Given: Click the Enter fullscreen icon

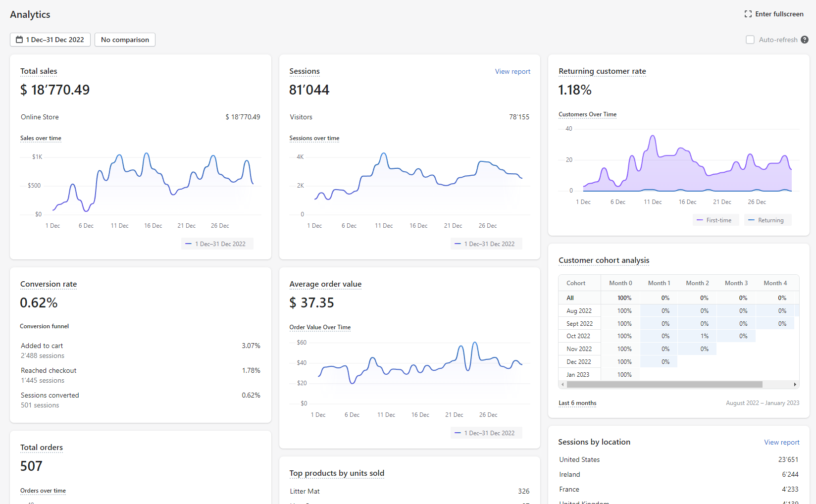Looking at the screenshot, I should tap(748, 14).
